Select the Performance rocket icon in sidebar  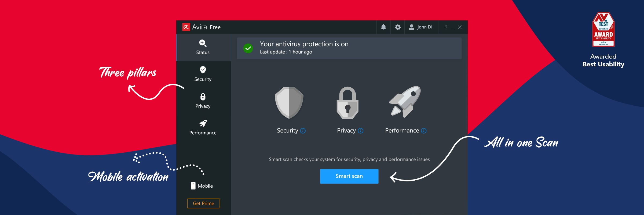[x=203, y=124]
